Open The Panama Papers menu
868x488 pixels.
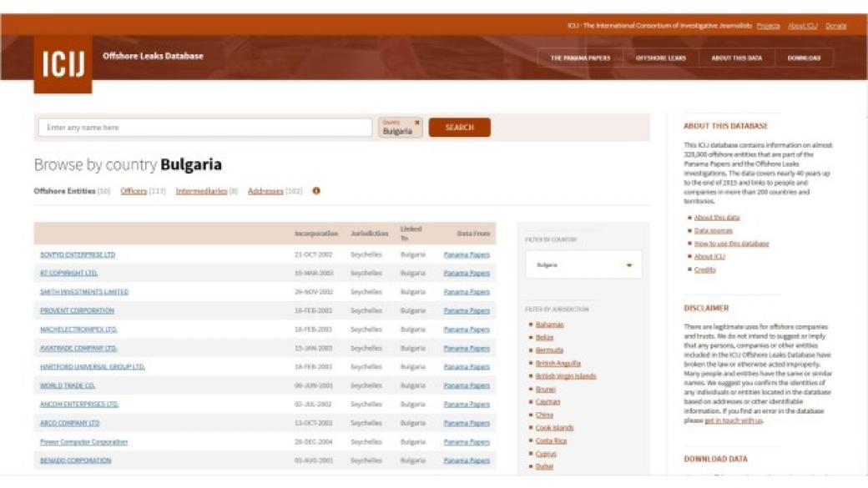[580, 58]
